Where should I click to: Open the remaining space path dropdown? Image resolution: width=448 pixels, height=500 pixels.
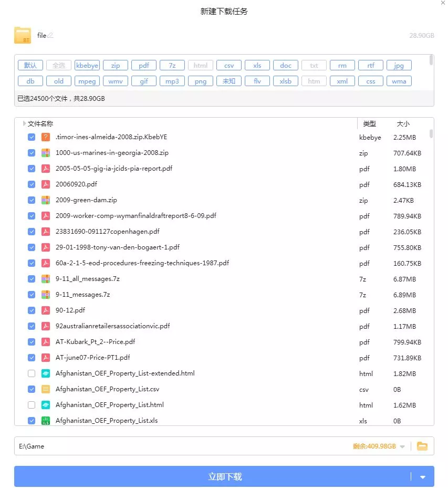pyautogui.click(x=402, y=446)
